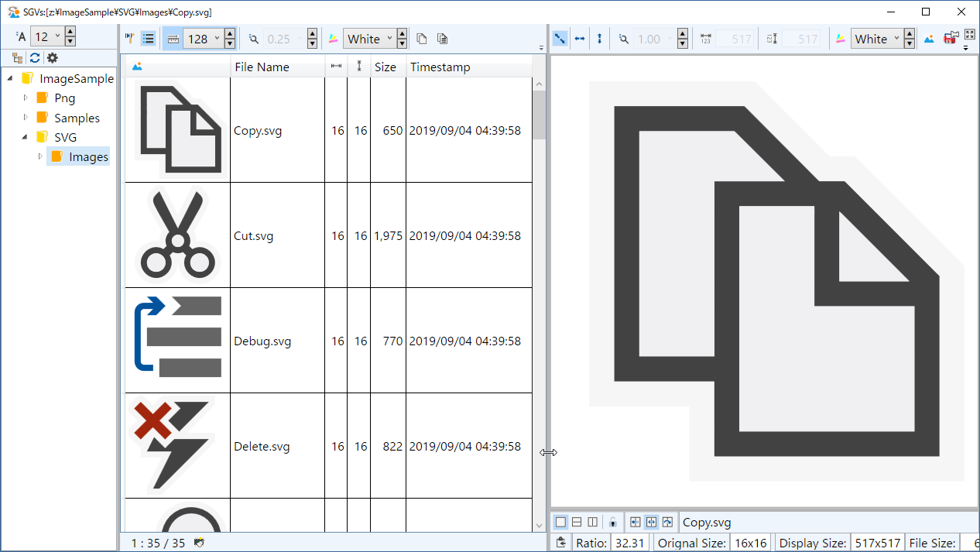
Task: Switch to thumbnail tile view icon
Action: point(130,38)
